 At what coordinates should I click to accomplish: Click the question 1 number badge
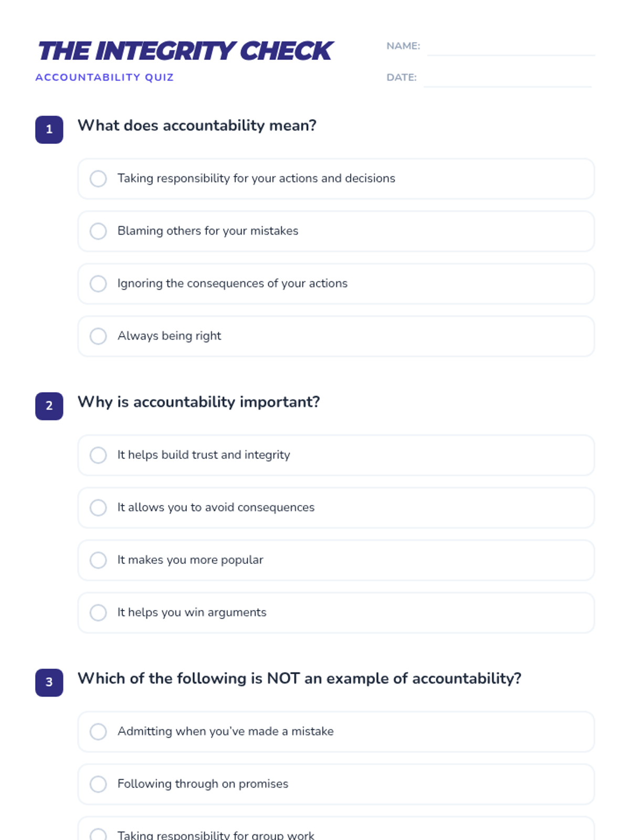tap(49, 130)
